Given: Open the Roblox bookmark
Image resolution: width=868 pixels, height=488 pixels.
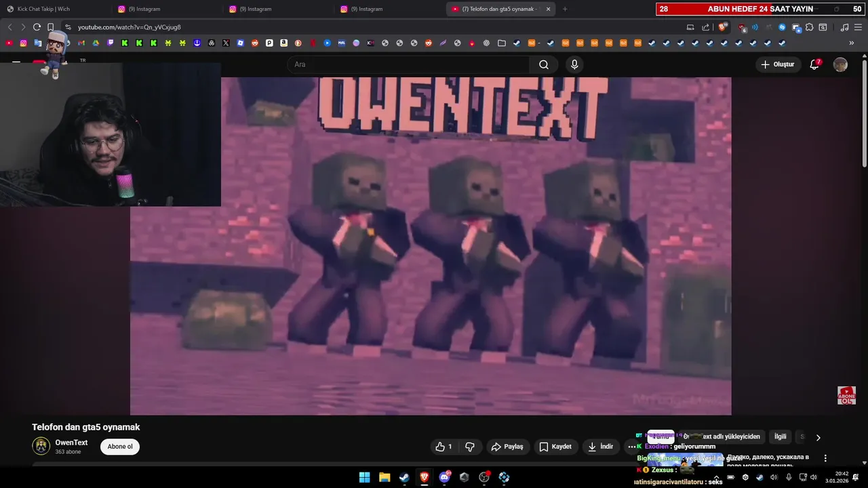Looking at the screenshot, I should [x=240, y=43].
